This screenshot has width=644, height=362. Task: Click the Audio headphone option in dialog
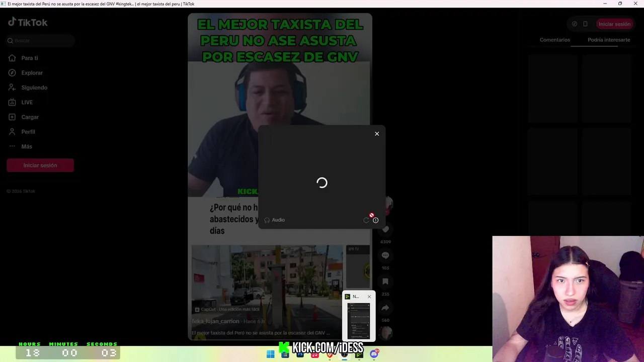(x=275, y=220)
